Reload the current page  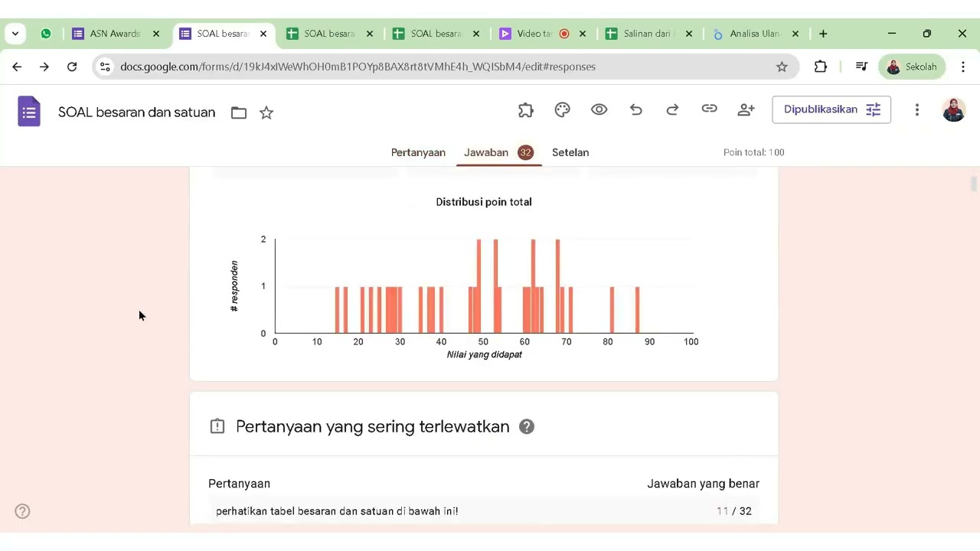[72, 67]
